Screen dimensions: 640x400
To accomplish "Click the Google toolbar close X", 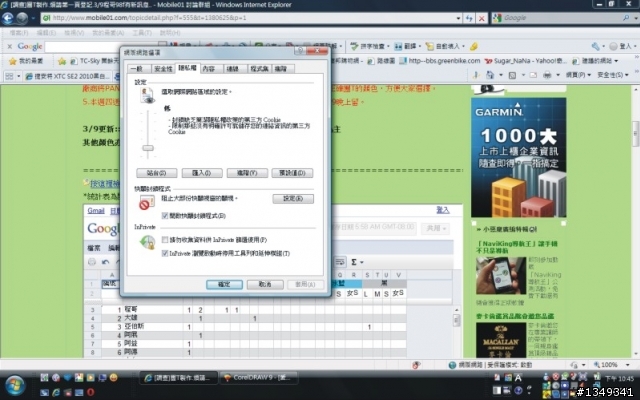I will pyautogui.click(x=9, y=47).
